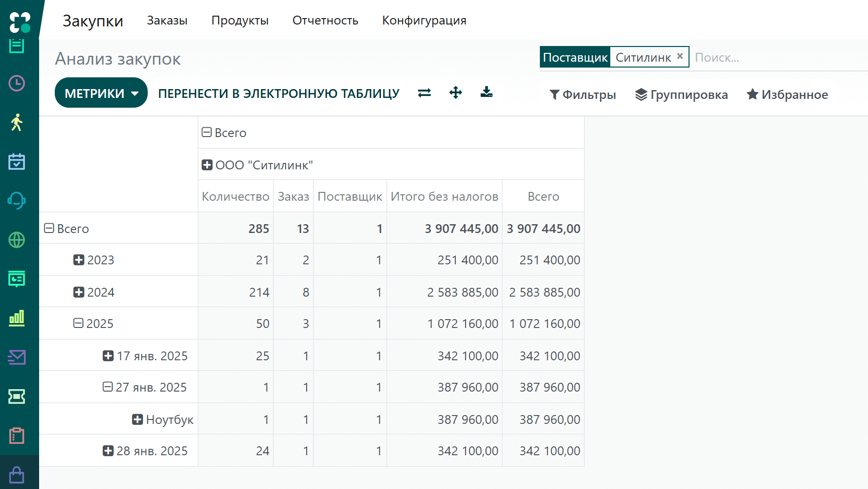Click the total orders cell 13
This screenshot has width=868, height=489.
293,229
